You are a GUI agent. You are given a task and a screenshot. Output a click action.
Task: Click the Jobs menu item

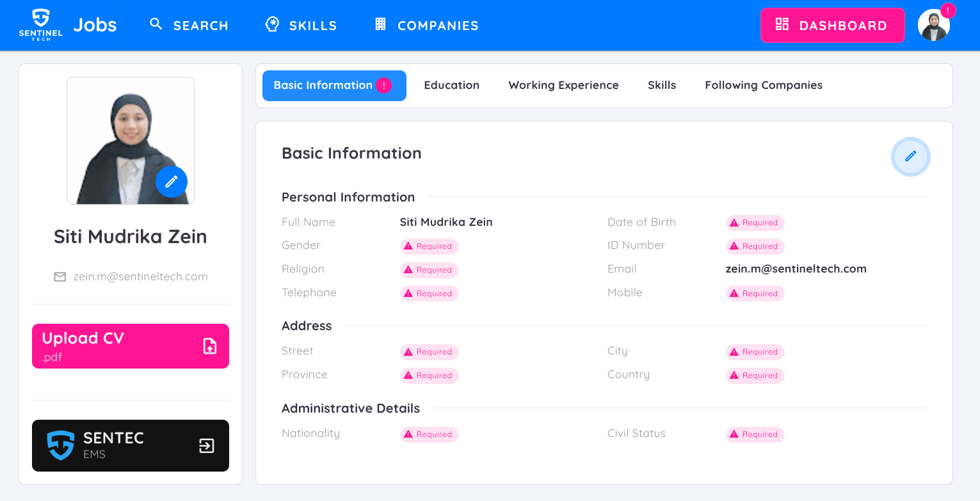[95, 24]
